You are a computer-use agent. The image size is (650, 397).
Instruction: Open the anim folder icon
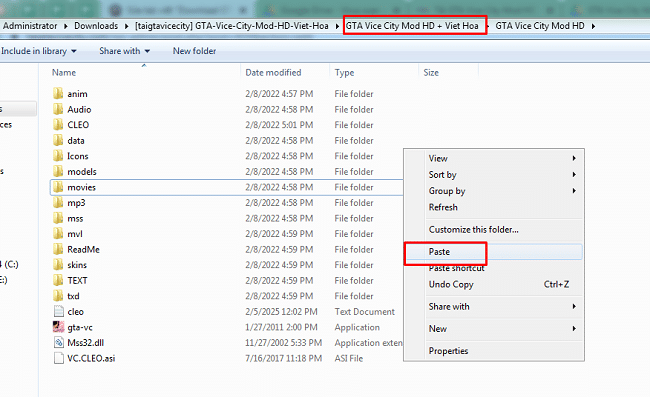(x=58, y=94)
